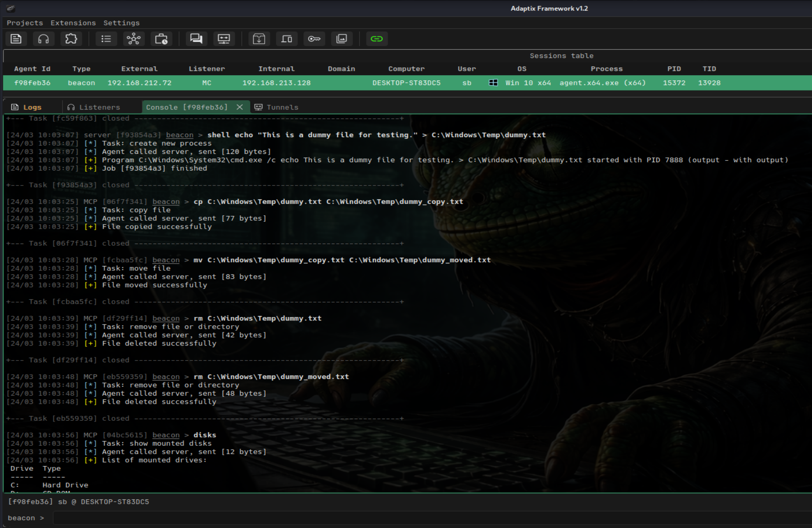Click listener MC cell in session row
This screenshot has width=812, height=528.
pos(207,83)
